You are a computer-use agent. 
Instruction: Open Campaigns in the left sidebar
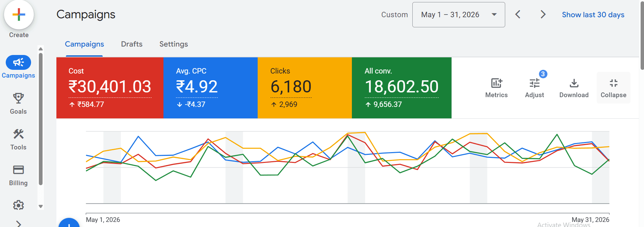pyautogui.click(x=18, y=67)
